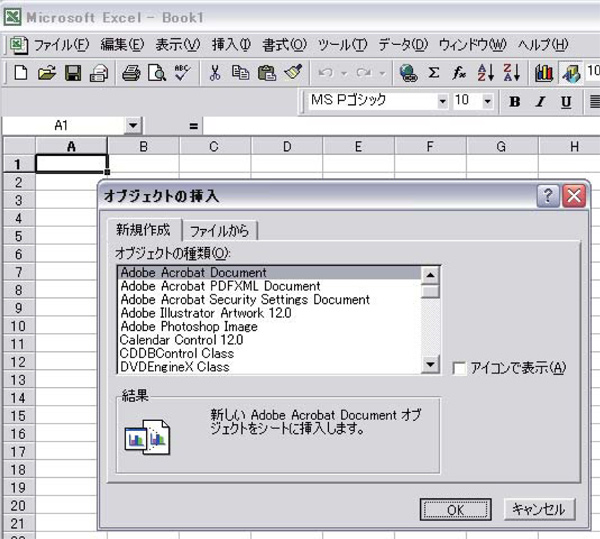The height and width of the screenshot is (539, 600).
Task: Click the Copy icon in the toolbar
Action: pyautogui.click(x=240, y=72)
